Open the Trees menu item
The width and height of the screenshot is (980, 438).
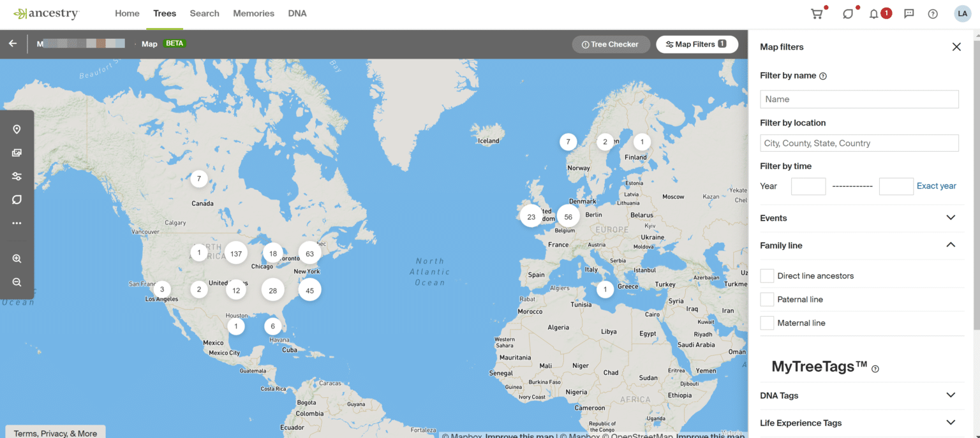(x=164, y=13)
